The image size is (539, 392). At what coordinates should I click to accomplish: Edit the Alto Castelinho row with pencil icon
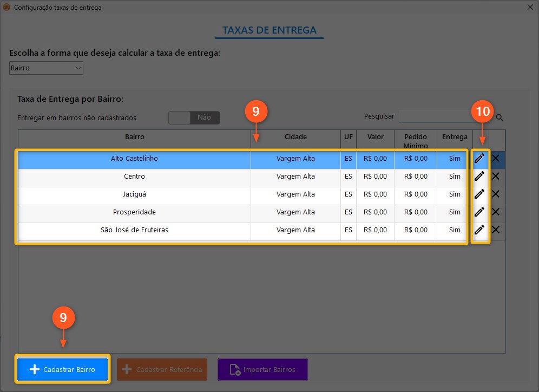[x=479, y=158]
